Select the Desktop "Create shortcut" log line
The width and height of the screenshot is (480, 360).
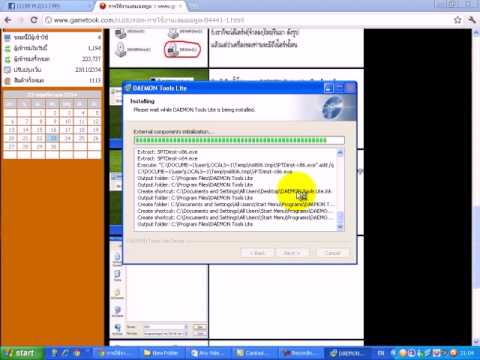235,191
